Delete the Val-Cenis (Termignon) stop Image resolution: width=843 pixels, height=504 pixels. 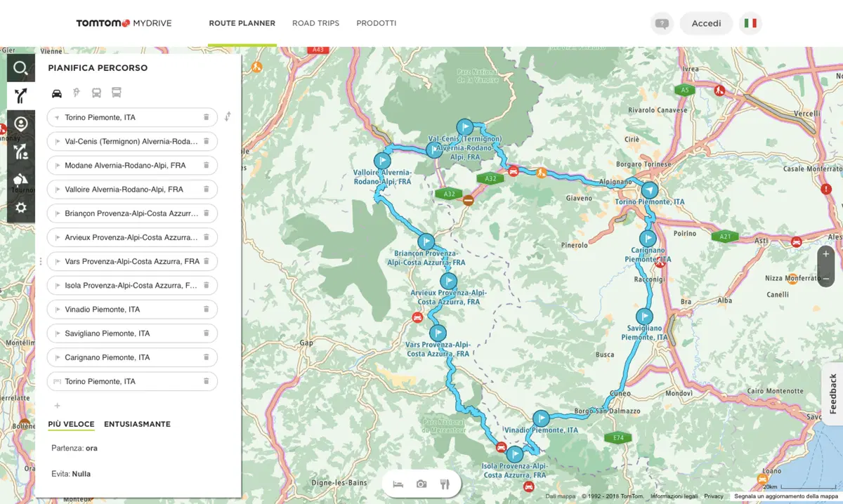[x=207, y=141]
